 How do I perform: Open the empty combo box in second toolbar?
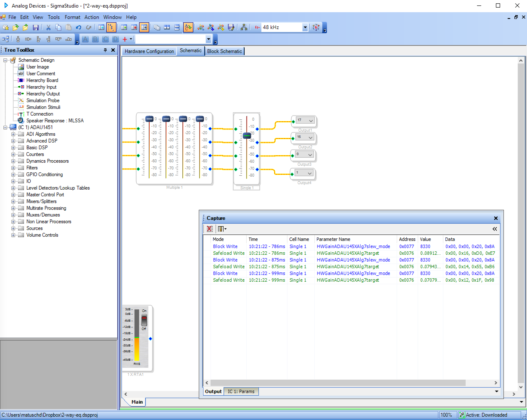(x=208, y=39)
